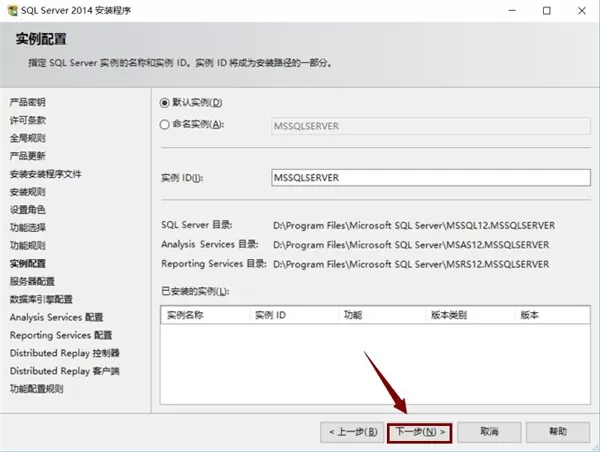600x452 pixels.
Task: Click the MSAS12.MSSQLSERVER directory path text
Action: 411,245
